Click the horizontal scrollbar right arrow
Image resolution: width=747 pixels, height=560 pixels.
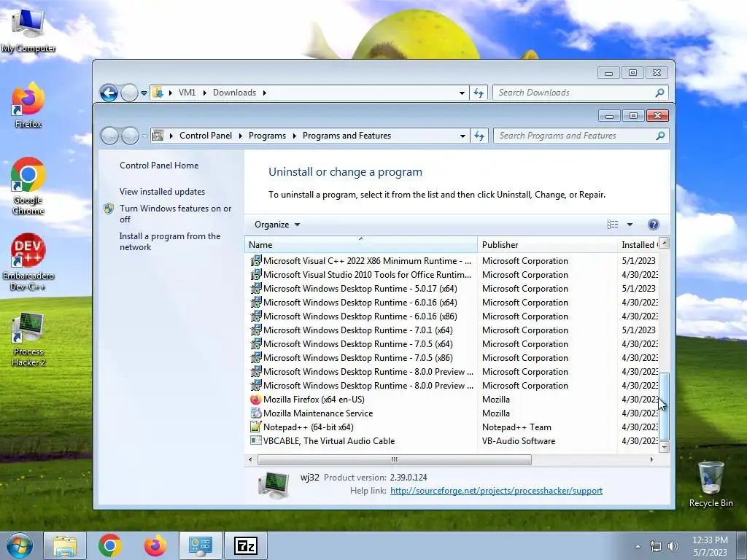click(651, 459)
